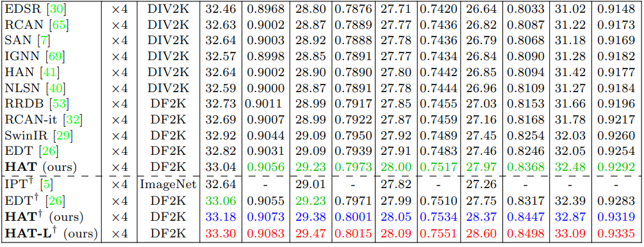Open citation [65] beside RCAN
Screen dimensions: 644x247
click(x=59, y=26)
